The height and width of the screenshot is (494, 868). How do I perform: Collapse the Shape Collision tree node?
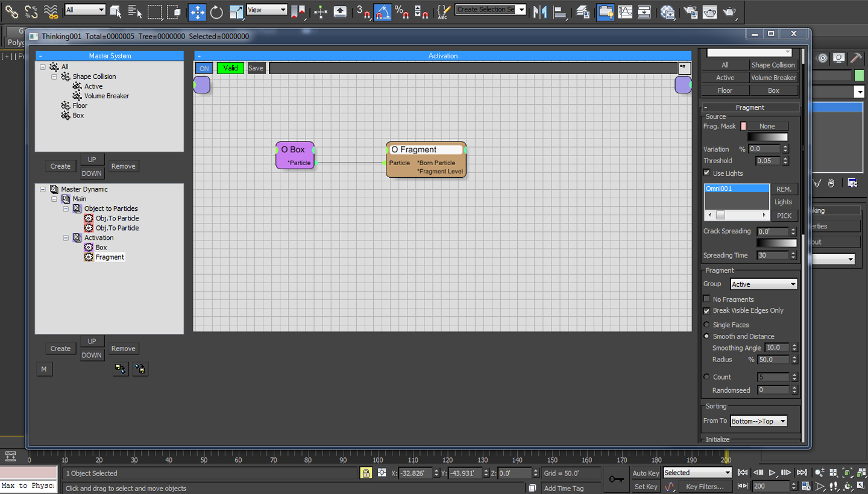54,77
